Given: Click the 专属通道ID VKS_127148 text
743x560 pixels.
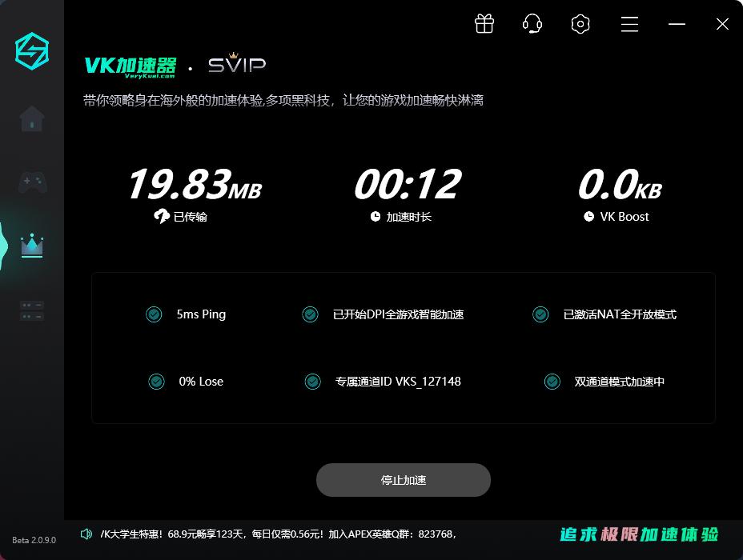Looking at the screenshot, I should pyautogui.click(x=398, y=382).
